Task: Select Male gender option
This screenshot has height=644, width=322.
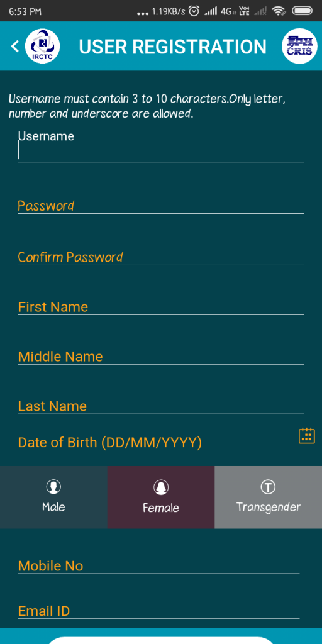Action: (53, 497)
